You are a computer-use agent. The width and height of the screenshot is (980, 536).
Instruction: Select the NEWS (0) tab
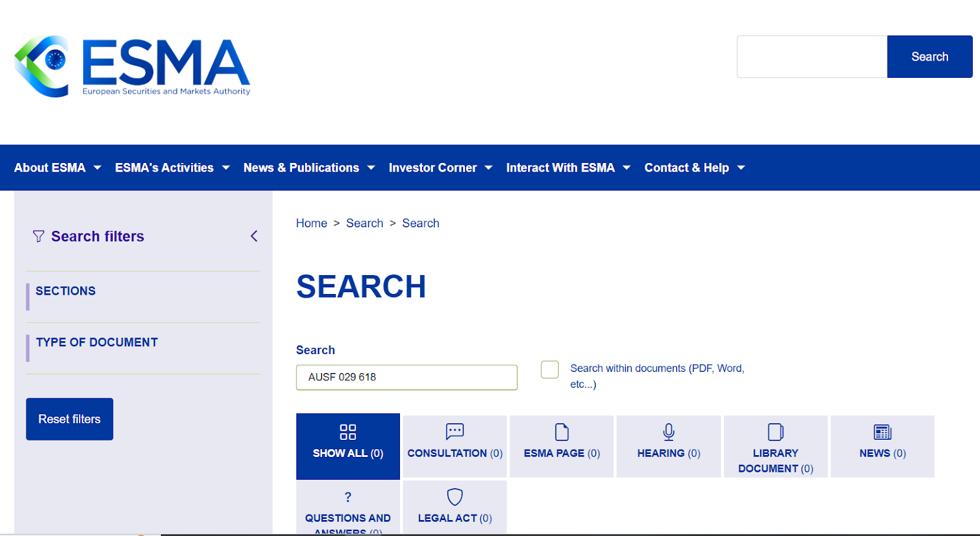point(883,447)
